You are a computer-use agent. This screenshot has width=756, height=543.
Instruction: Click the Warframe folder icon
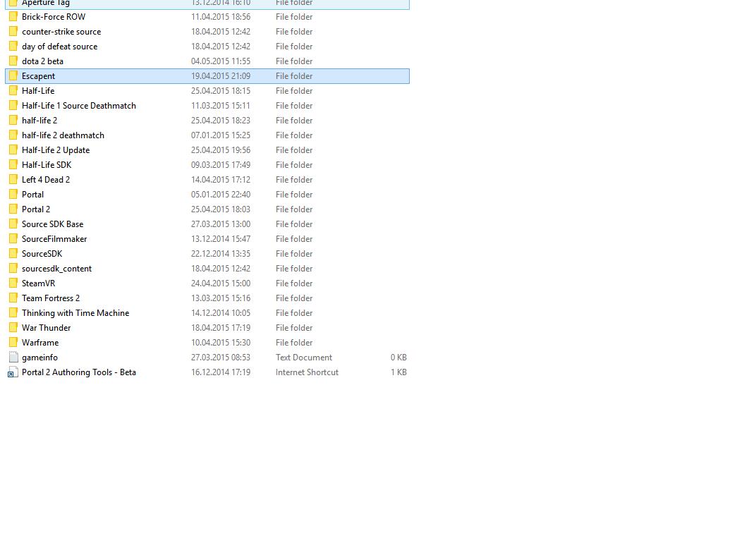[x=13, y=343]
